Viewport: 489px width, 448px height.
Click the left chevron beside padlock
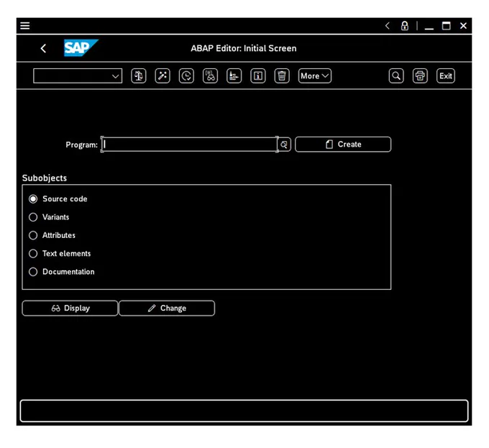tap(388, 26)
